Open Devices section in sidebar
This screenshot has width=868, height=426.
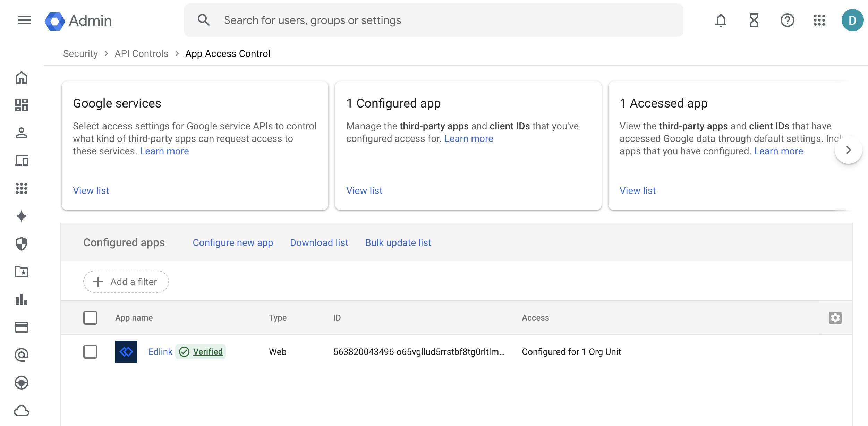click(x=22, y=161)
